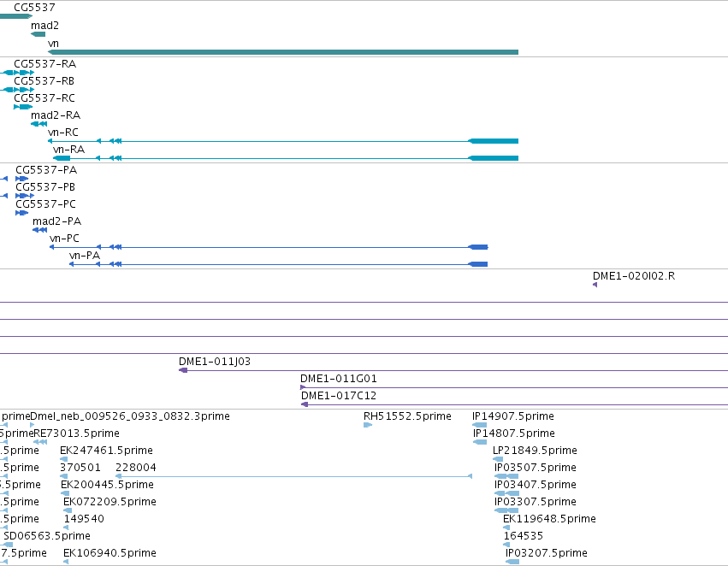The image size is (728, 566).
Task: Click the Dmel_neb_009526_0933_0832.3prime label
Action: (130, 416)
